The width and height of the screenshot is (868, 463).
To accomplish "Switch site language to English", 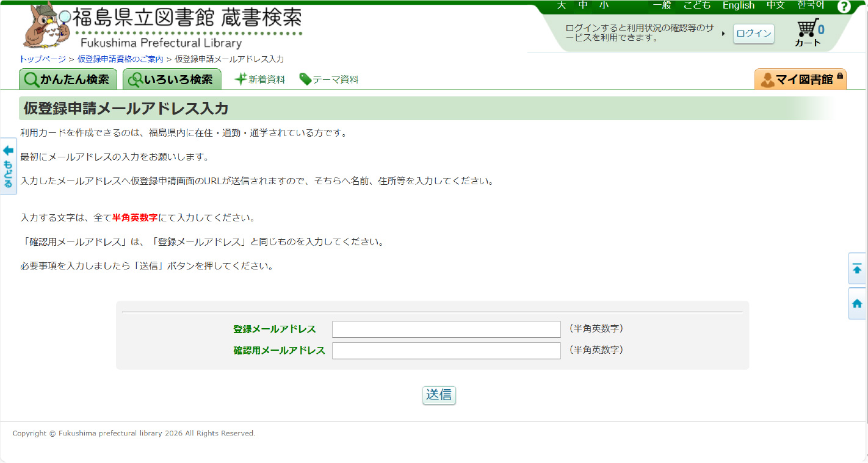I will (x=738, y=5).
